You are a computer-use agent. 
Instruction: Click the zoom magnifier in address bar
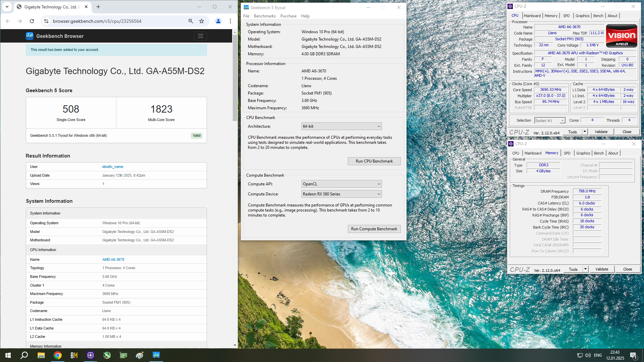click(x=191, y=21)
